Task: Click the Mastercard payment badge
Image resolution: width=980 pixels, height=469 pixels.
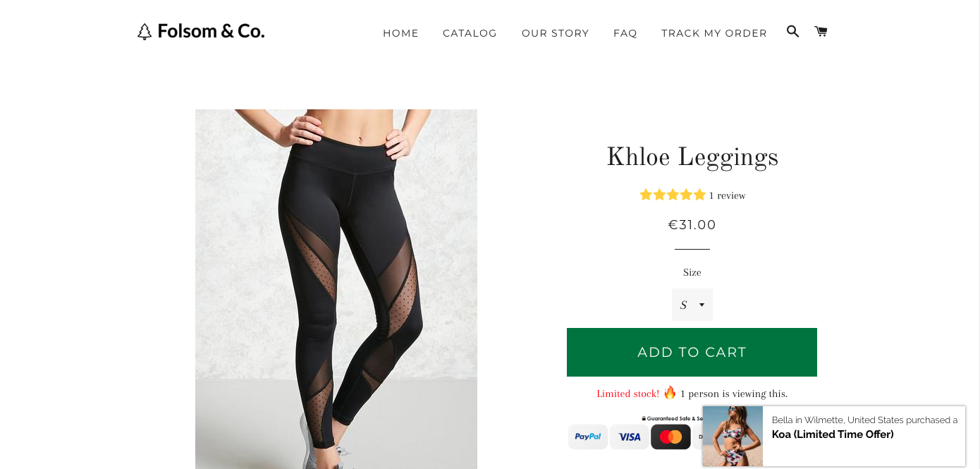Action: (670, 437)
